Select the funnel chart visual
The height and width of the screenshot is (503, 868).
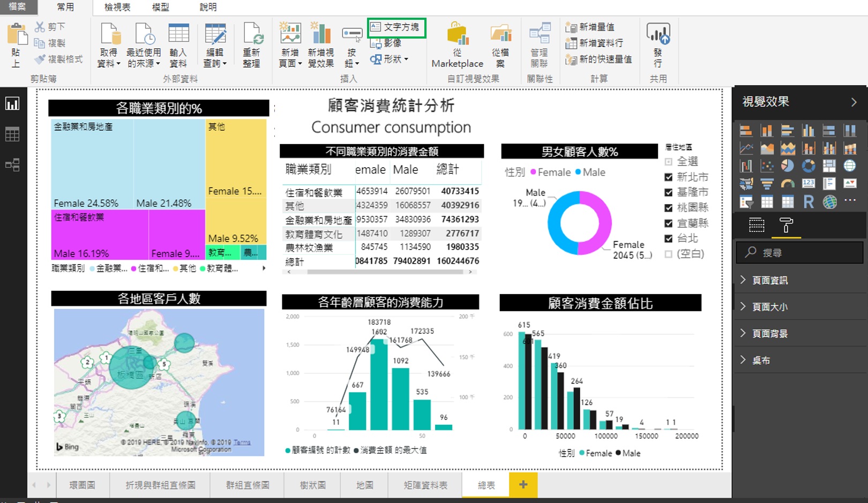[x=767, y=184]
